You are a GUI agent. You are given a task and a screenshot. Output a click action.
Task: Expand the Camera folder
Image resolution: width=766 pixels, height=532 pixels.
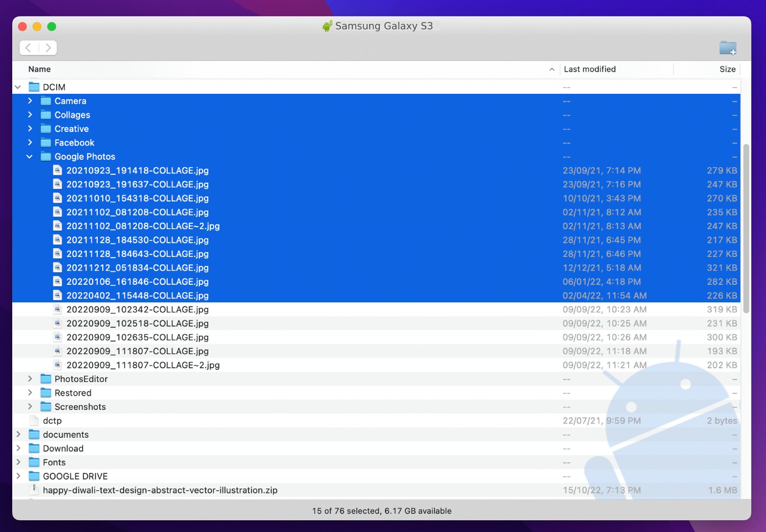click(30, 101)
